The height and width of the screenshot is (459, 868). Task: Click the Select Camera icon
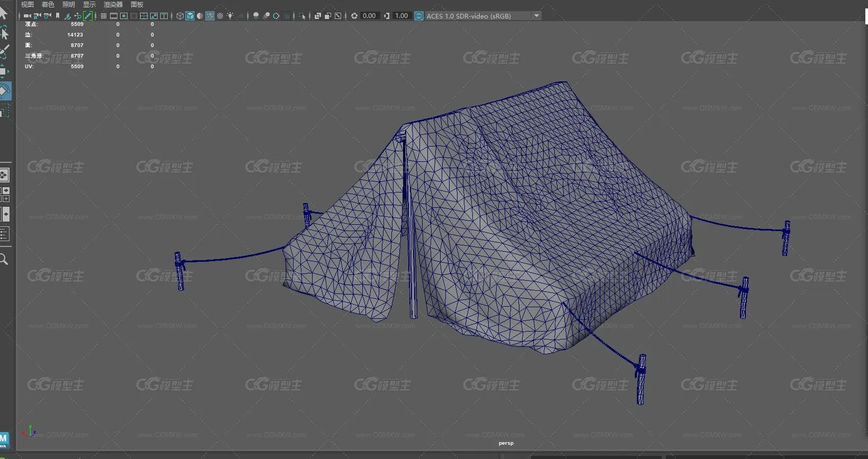click(27, 16)
